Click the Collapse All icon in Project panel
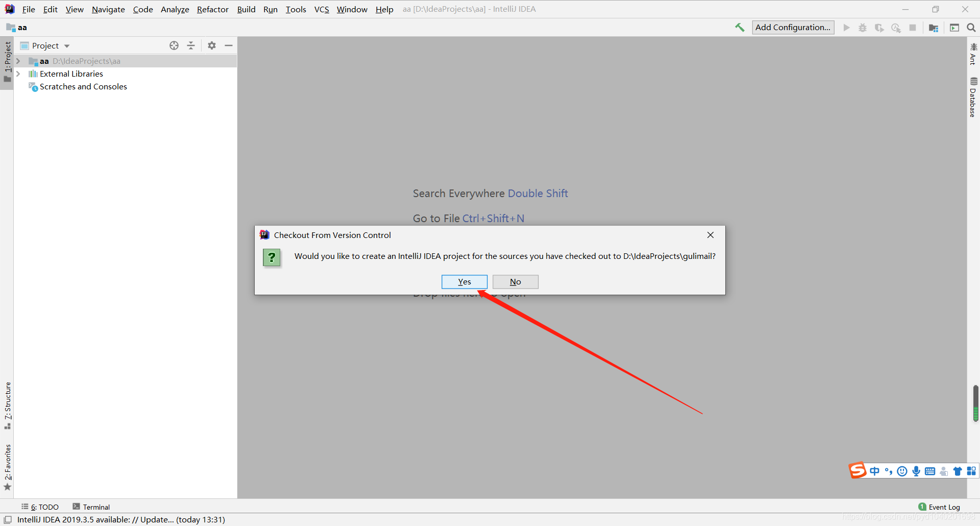The image size is (980, 526). [191, 45]
